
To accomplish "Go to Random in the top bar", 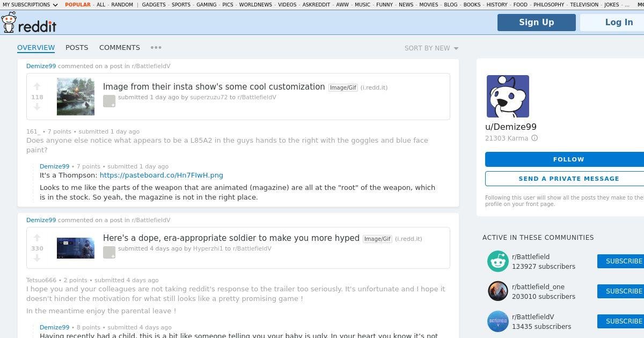I will pyautogui.click(x=122, y=5).
